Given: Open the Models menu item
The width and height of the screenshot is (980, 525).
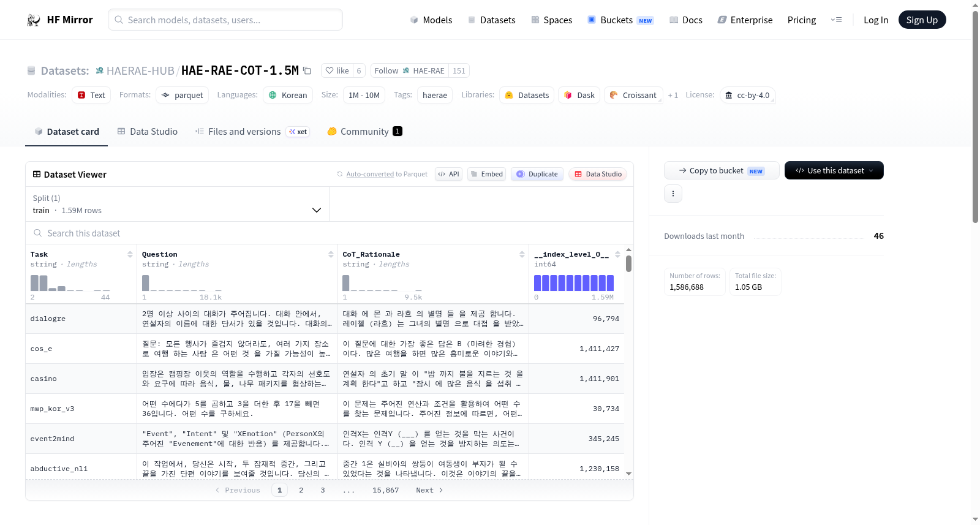Looking at the screenshot, I should point(431,20).
